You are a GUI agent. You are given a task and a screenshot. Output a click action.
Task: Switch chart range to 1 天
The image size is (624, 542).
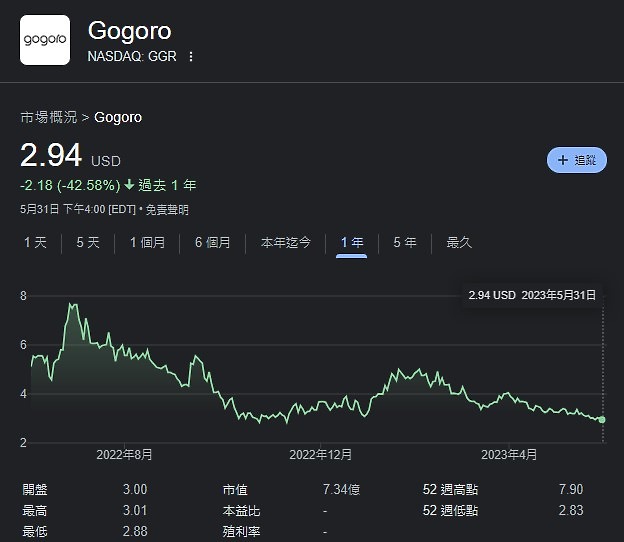35,242
